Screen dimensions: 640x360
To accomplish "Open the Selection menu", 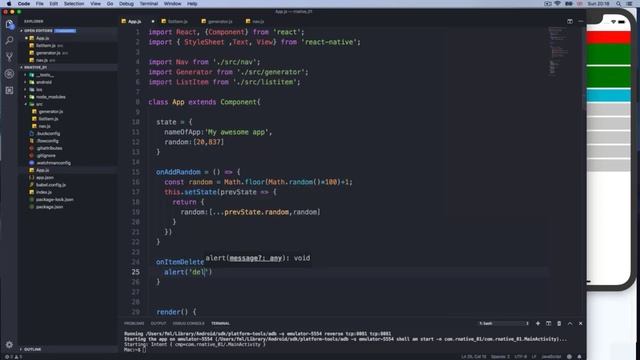I will 74,4.
